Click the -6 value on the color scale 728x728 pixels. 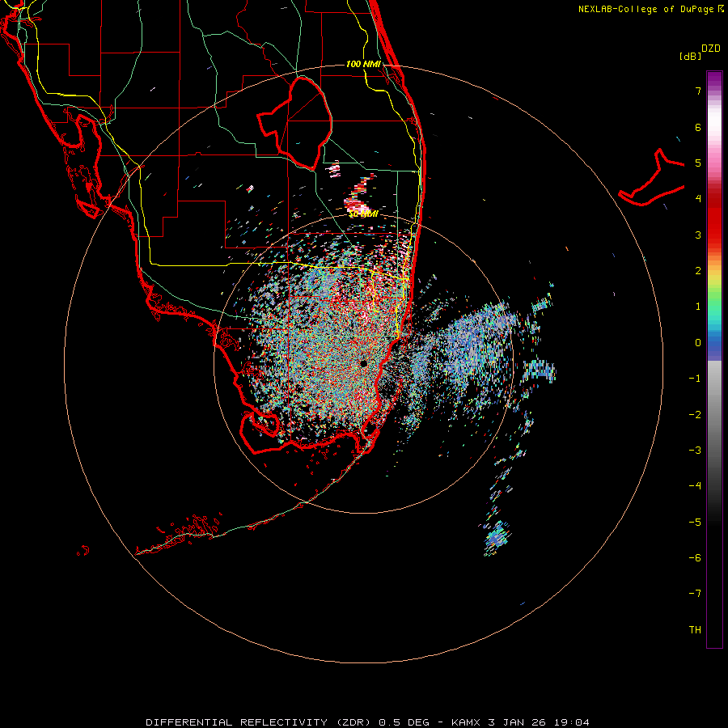(x=695, y=558)
